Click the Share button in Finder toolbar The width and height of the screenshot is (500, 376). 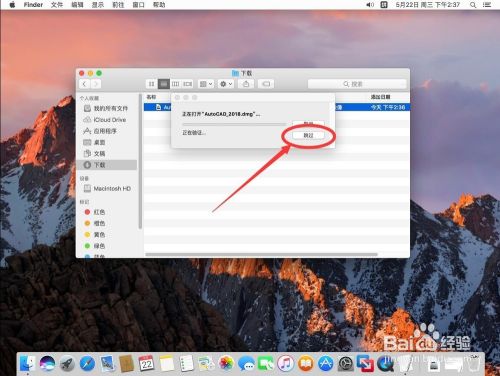246,84
